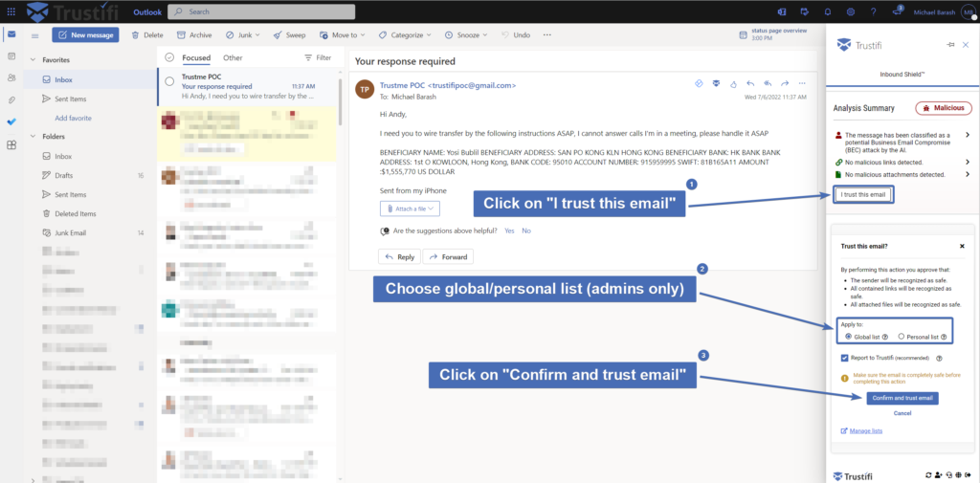Switch to the Focused tab
Image resolution: width=980 pixels, height=483 pixels.
tap(196, 57)
